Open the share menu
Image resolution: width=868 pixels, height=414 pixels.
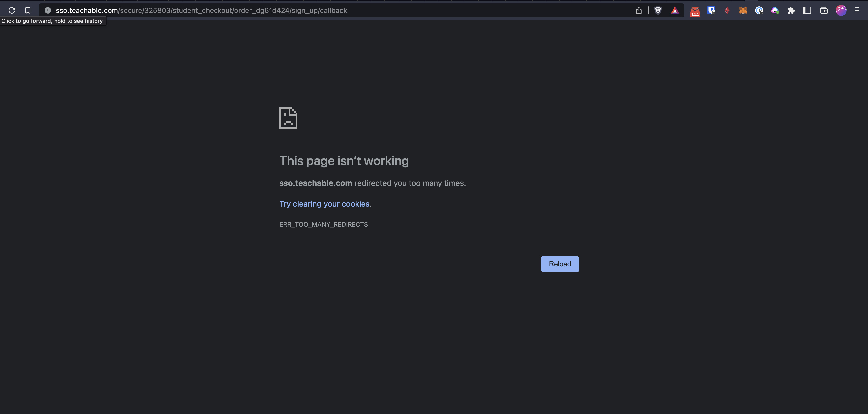(x=639, y=10)
